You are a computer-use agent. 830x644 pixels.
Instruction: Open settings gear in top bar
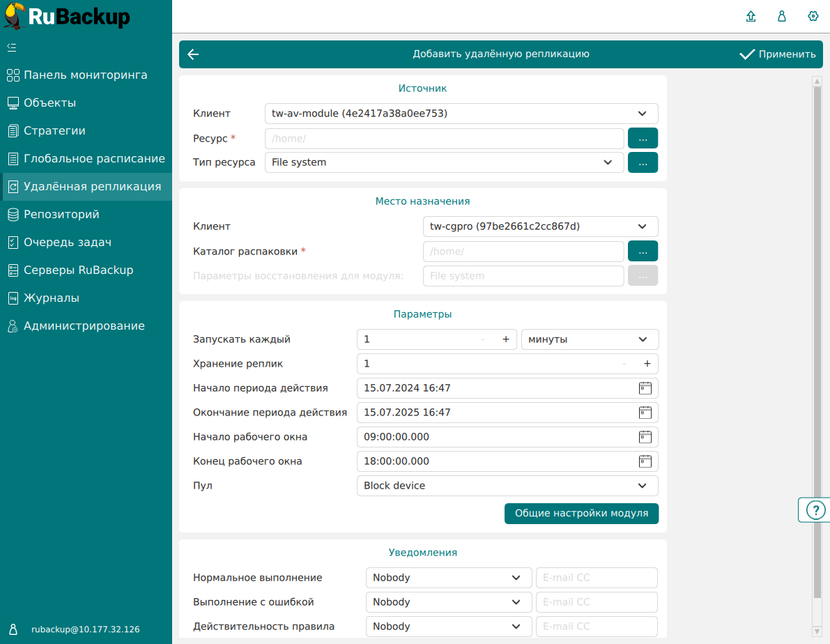tap(813, 17)
